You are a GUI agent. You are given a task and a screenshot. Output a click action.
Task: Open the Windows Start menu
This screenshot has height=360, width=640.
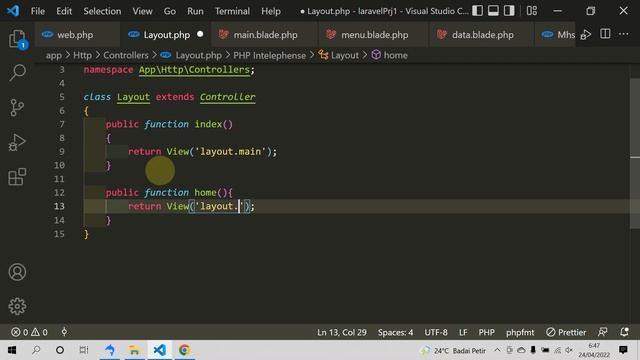coord(12,350)
